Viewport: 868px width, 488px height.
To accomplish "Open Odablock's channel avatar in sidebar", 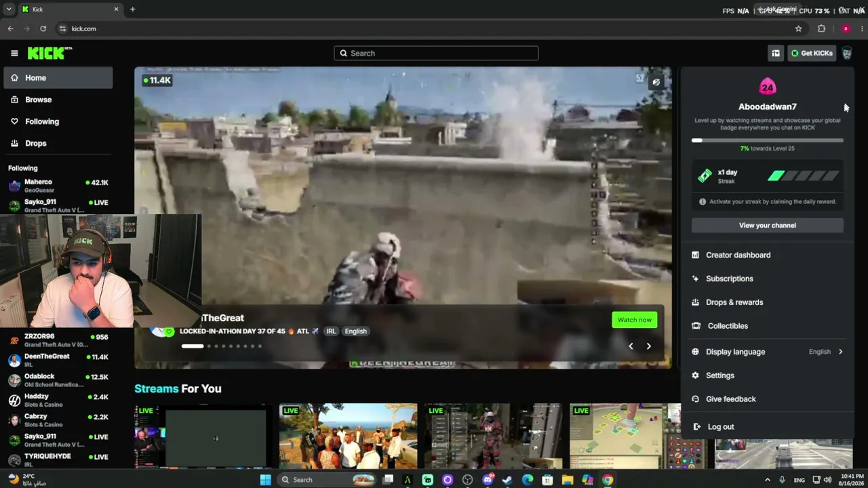I will 14,380.
